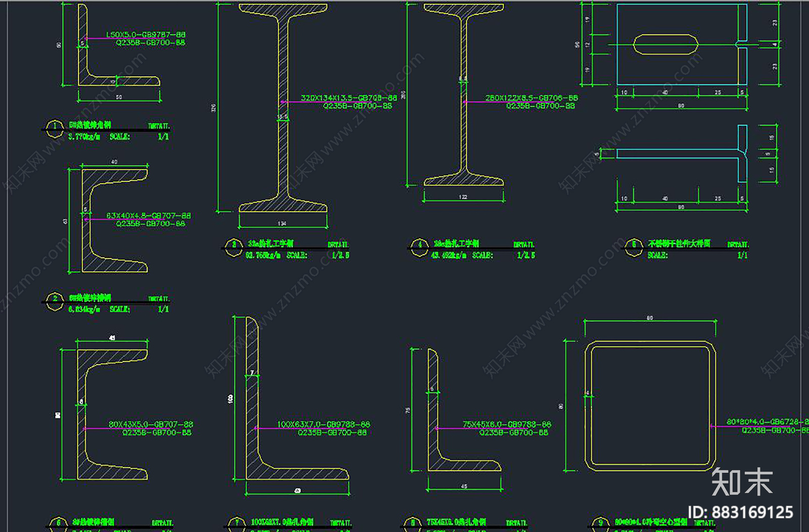Click the detail number 3 circle marker
The width and height of the screenshot is (809, 532).
pos(234,248)
